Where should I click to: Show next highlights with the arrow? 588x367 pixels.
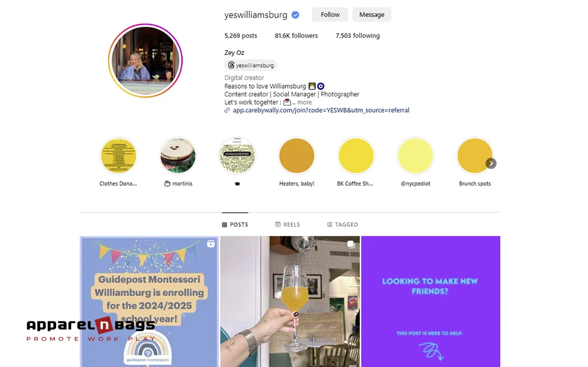[491, 163]
